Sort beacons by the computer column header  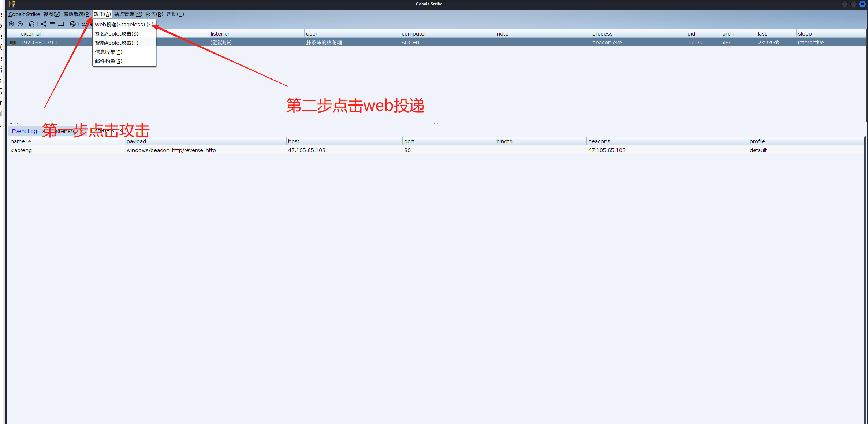coord(447,34)
